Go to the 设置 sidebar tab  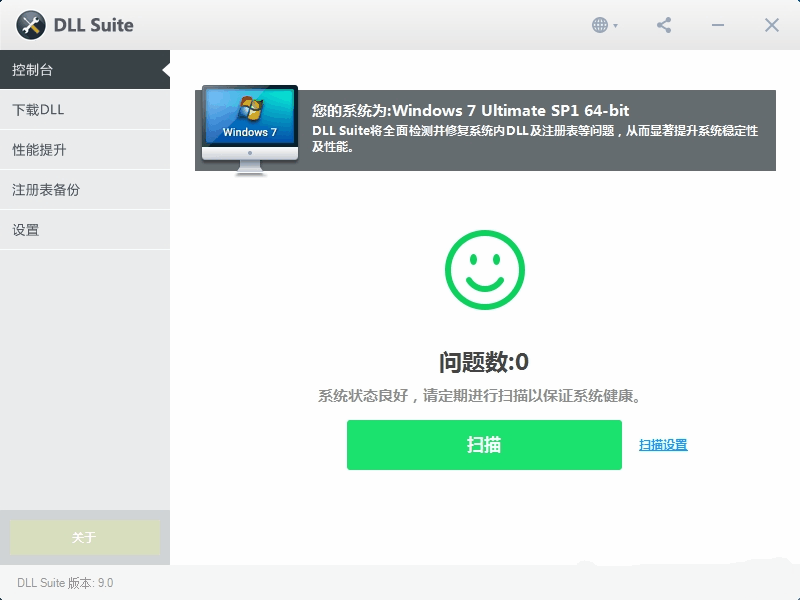tap(85, 230)
